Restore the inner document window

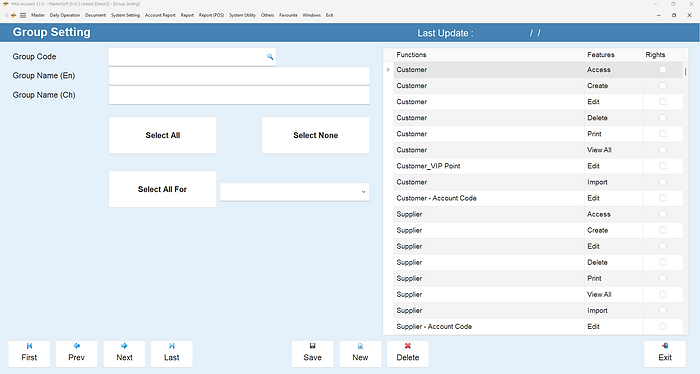coord(674,15)
